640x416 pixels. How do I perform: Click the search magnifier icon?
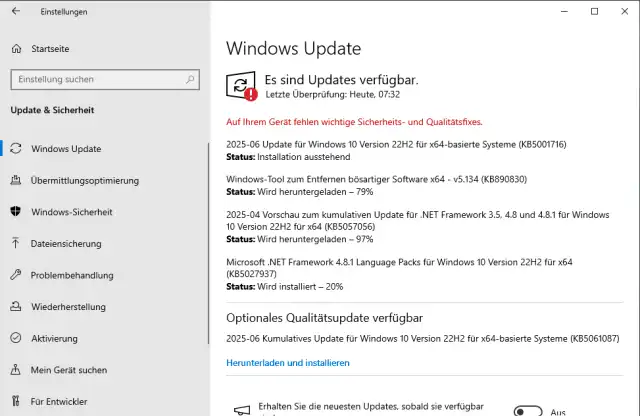coord(190,79)
